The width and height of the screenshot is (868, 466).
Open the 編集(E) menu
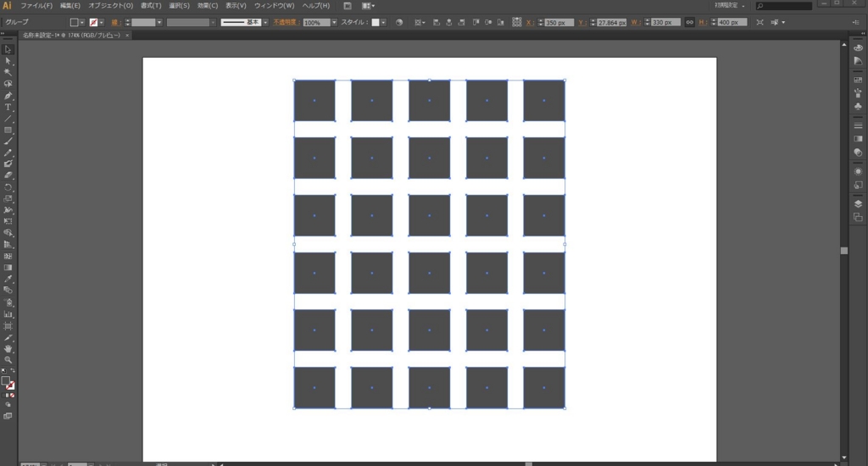(70, 6)
